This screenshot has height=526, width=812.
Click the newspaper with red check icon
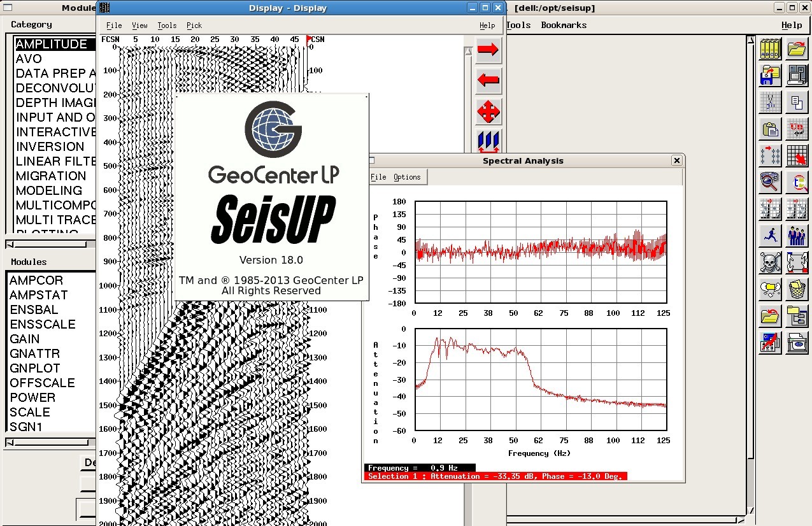771,343
